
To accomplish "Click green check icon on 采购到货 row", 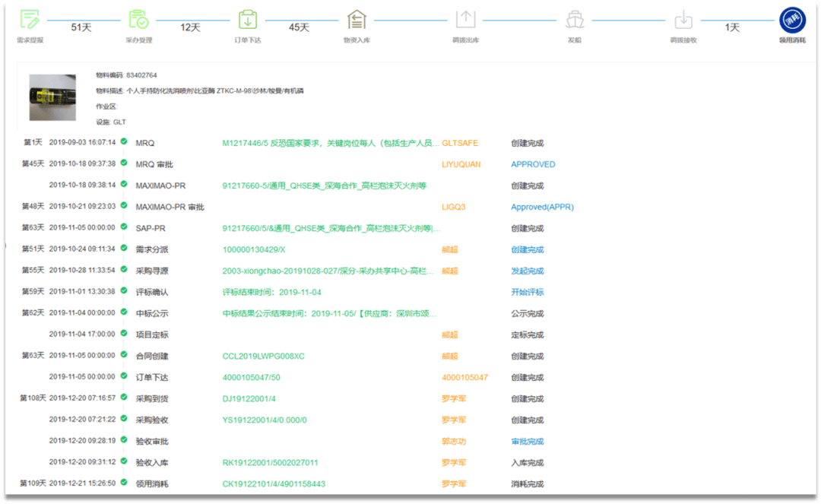I will (x=124, y=397).
